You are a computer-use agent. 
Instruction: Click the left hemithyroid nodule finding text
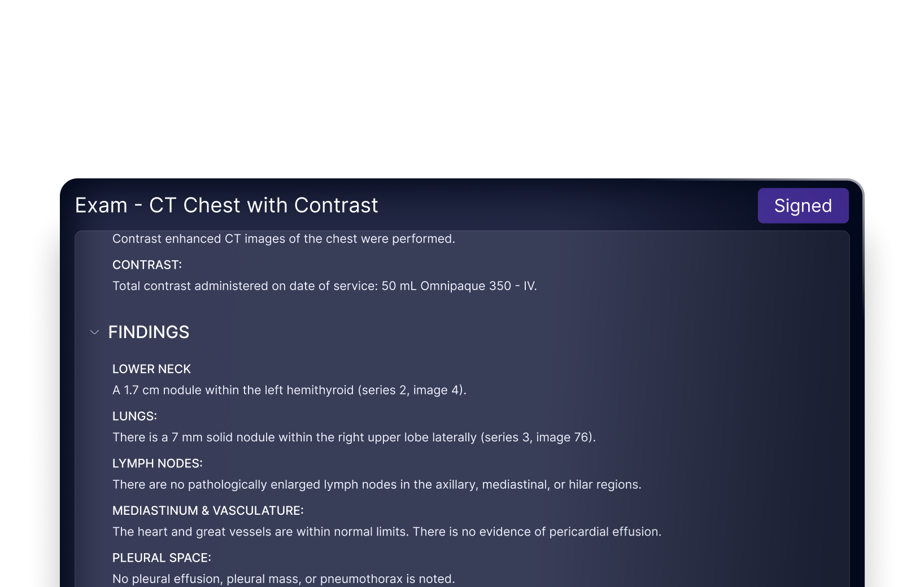click(289, 390)
